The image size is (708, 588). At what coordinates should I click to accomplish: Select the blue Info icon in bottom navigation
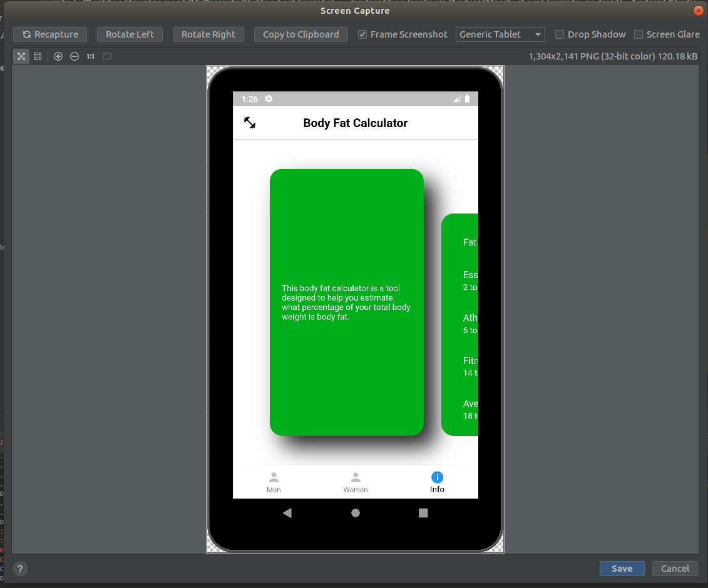point(436,478)
